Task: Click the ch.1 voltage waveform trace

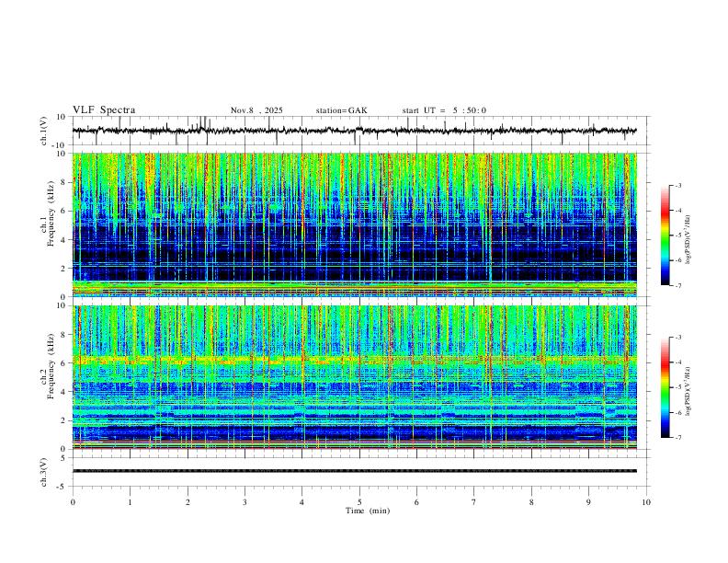Action: 354,131
